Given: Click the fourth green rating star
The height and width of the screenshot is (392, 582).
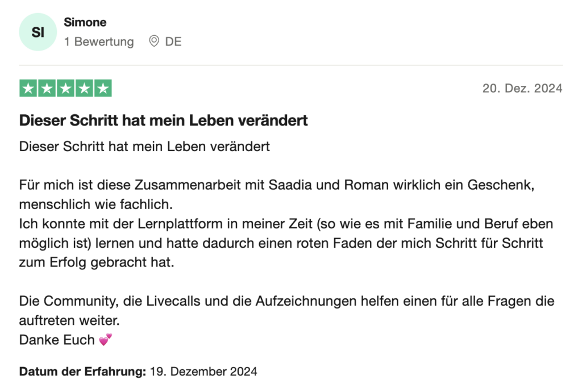Looking at the screenshot, I should 84,88.
